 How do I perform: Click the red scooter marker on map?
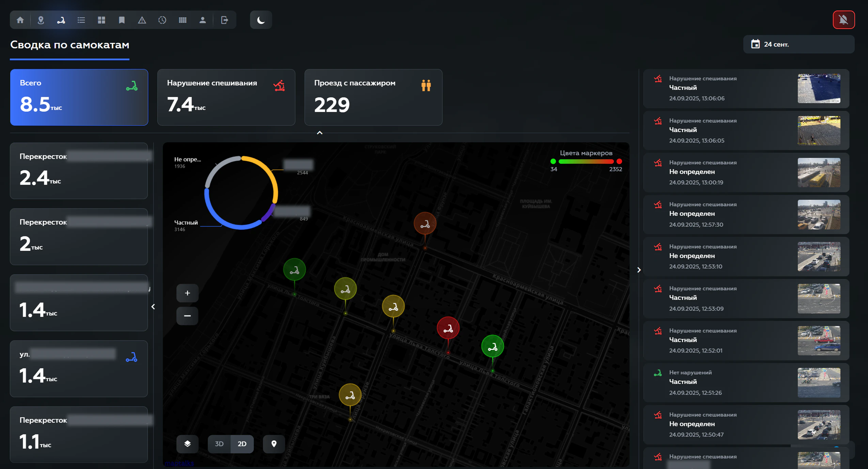[448, 328]
